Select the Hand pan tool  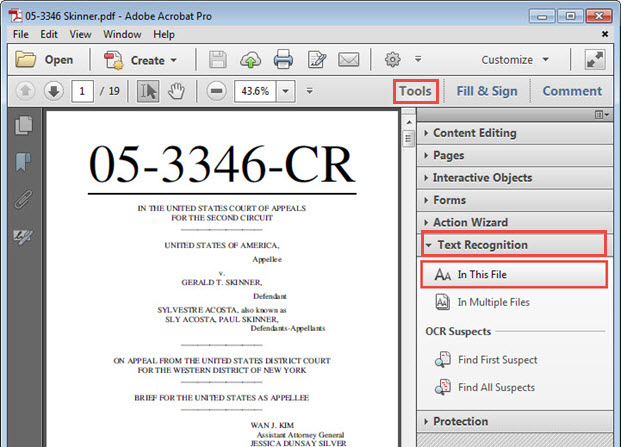point(177,91)
